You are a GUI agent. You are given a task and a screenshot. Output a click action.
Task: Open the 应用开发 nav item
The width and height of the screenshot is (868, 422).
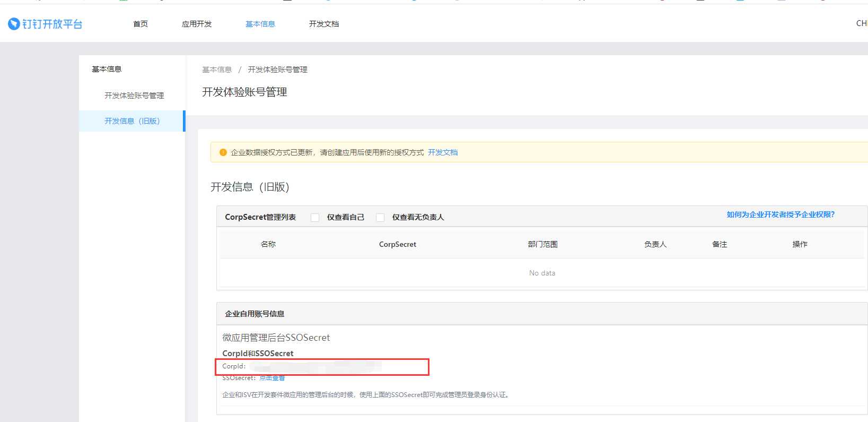(197, 24)
